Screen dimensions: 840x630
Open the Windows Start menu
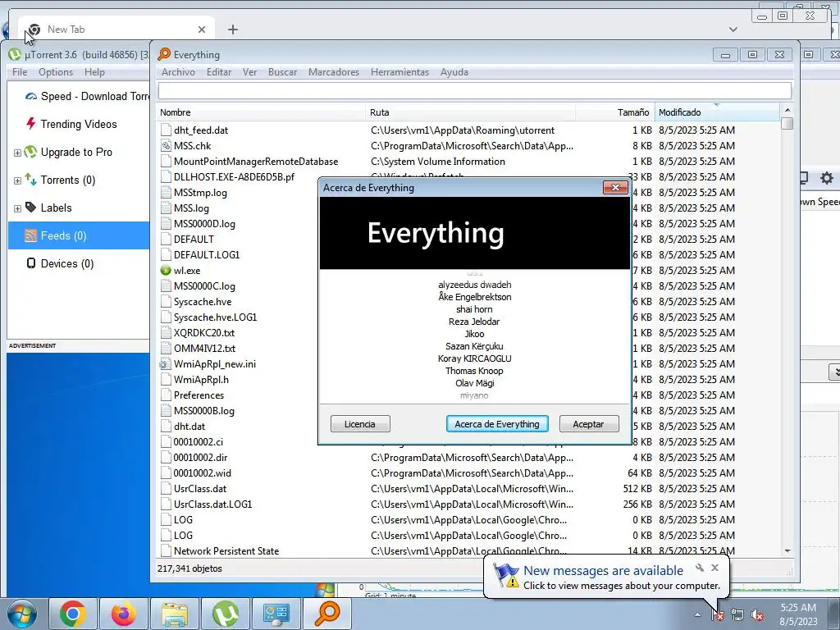pos(22,614)
